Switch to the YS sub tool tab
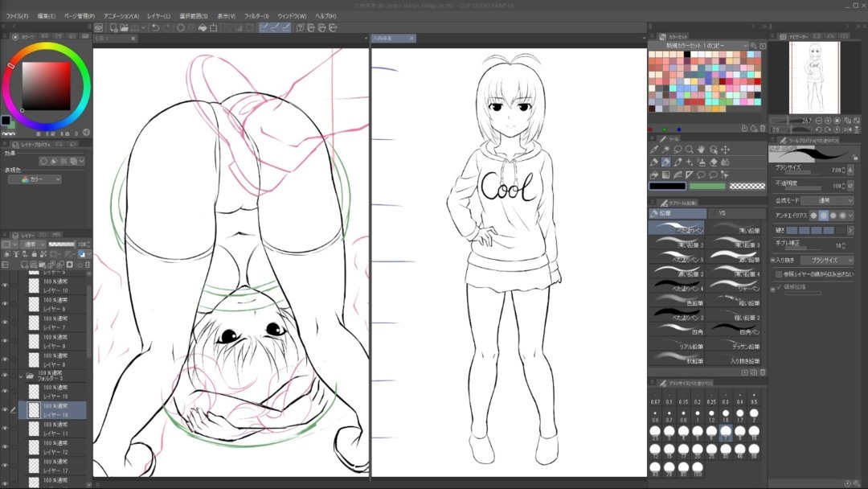The height and width of the screenshot is (489, 868). click(x=737, y=213)
